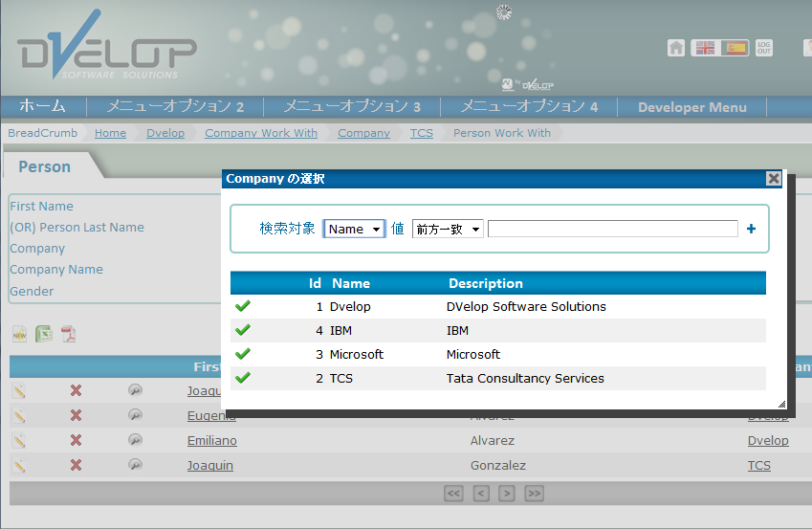Image resolution: width=812 pixels, height=529 pixels.
Task: Select the IBM company with its green checkmark
Action: (243, 330)
